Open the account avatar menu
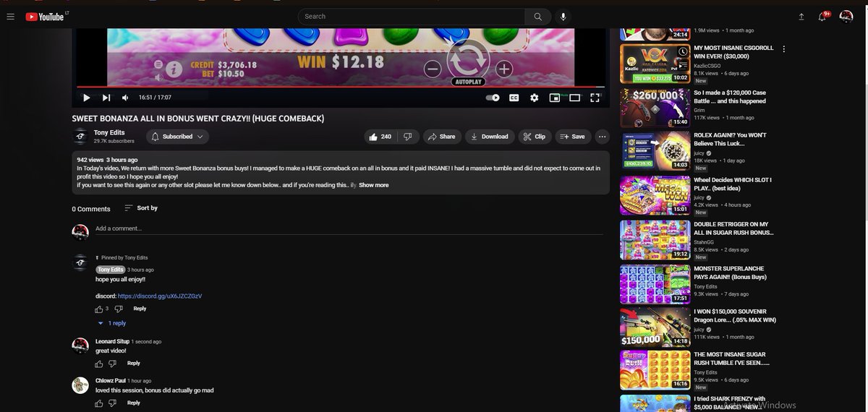This screenshot has height=412, width=868. (846, 17)
